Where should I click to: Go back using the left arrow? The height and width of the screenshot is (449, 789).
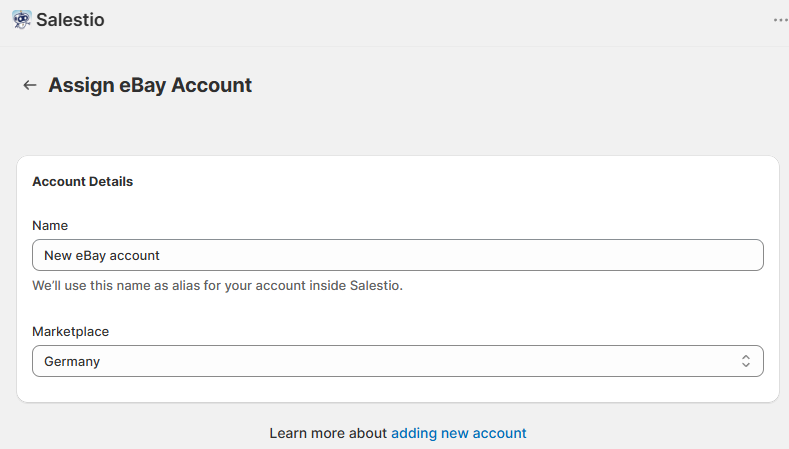coord(30,86)
